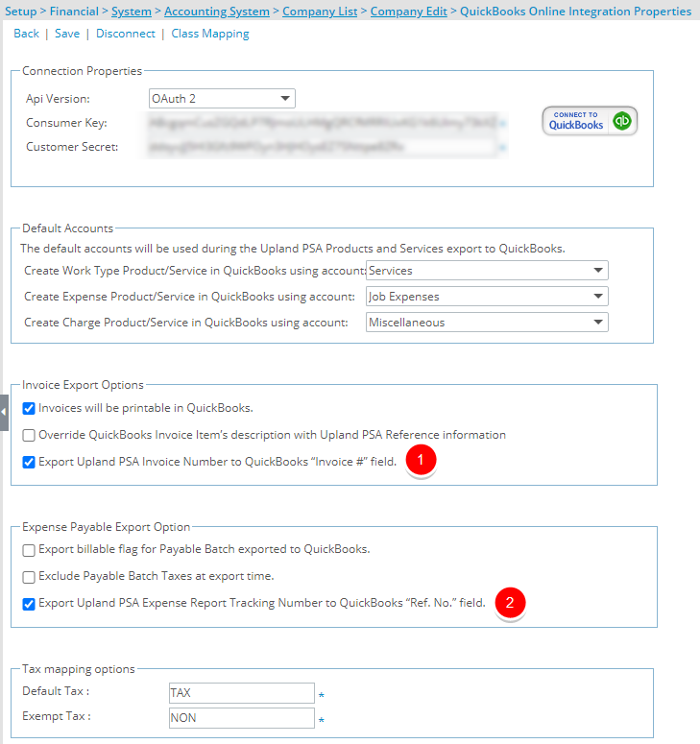Toggle Invoices will be printable in QuickBooks
The height and width of the screenshot is (744, 700).
29,408
